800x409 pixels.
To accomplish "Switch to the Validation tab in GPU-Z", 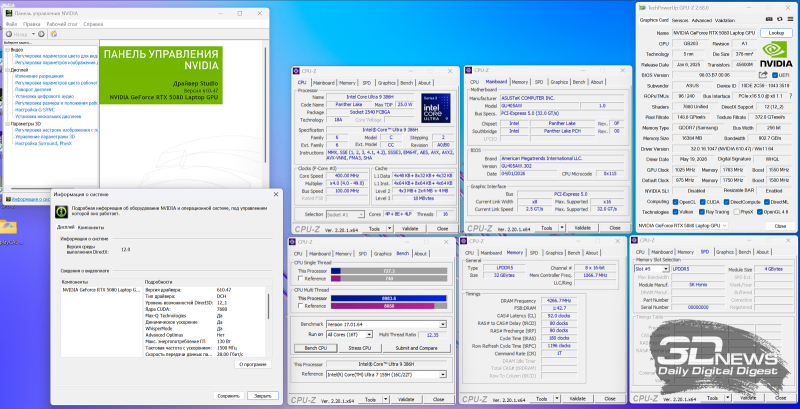I will (725, 20).
